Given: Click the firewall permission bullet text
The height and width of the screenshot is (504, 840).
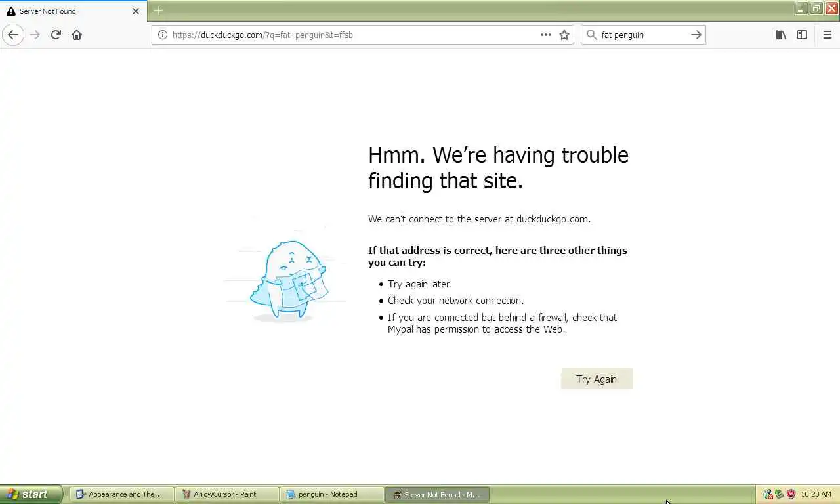Looking at the screenshot, I should tap(502, 324).
